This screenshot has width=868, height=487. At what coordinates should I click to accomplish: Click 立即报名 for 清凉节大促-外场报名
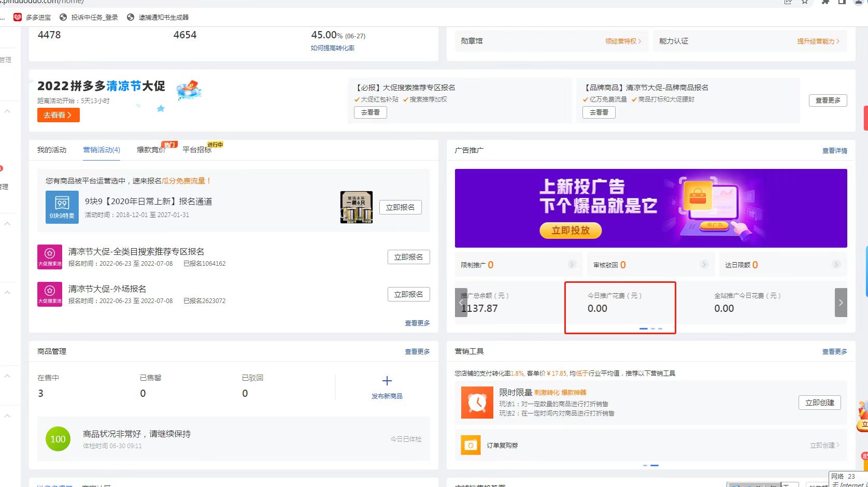(409, 294)
